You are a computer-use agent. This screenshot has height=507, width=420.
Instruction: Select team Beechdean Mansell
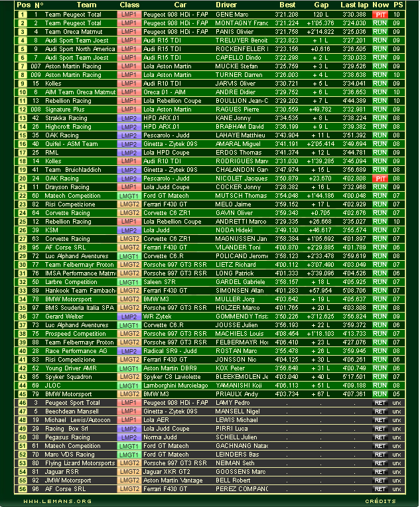pyautogui.click(x=72, y=411)
